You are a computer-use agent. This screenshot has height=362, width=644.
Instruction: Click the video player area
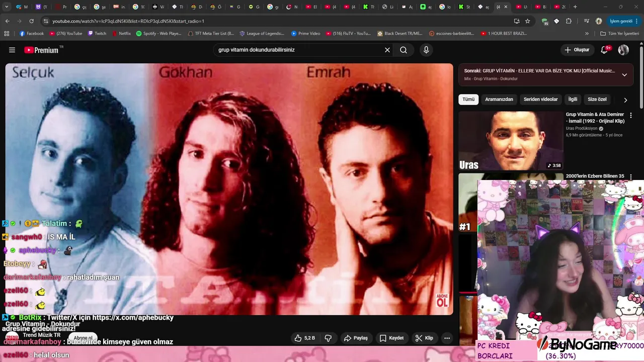point(229,189)
